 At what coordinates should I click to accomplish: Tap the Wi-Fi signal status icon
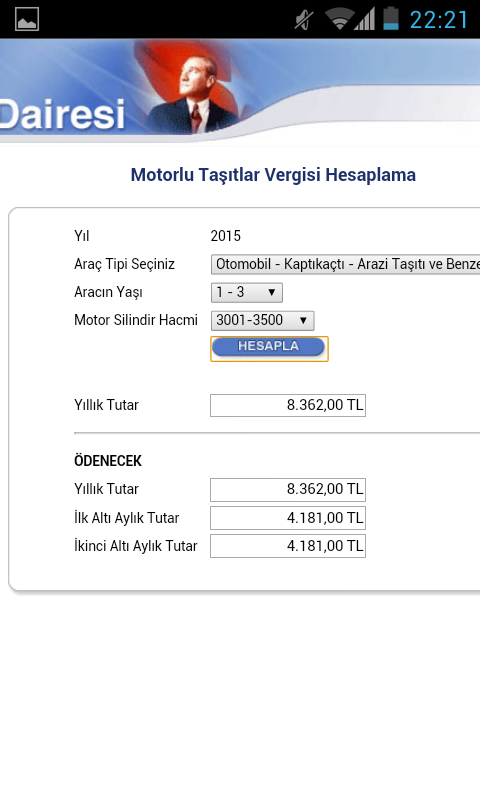coord(339,19)
